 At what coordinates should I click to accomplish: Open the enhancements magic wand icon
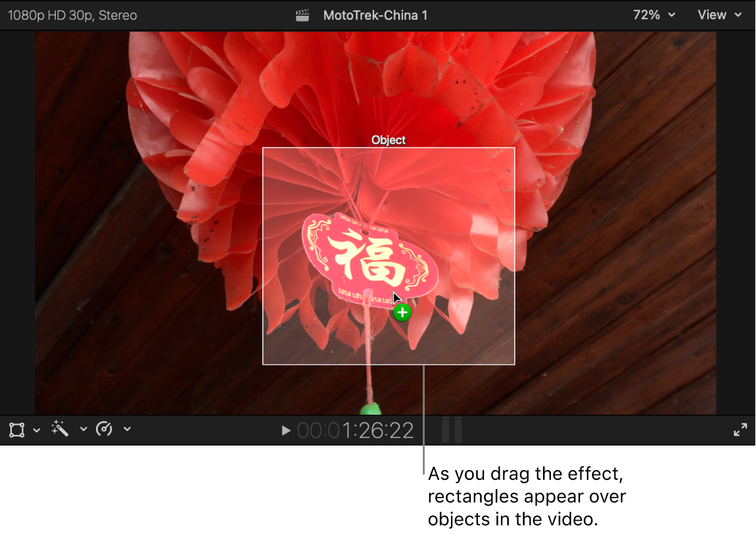click(59, 429)
